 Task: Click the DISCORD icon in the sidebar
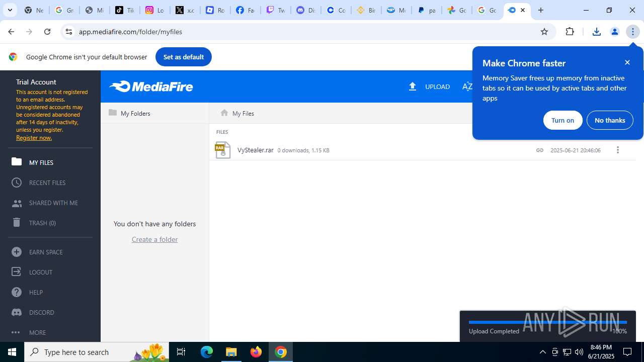[17, 312]
